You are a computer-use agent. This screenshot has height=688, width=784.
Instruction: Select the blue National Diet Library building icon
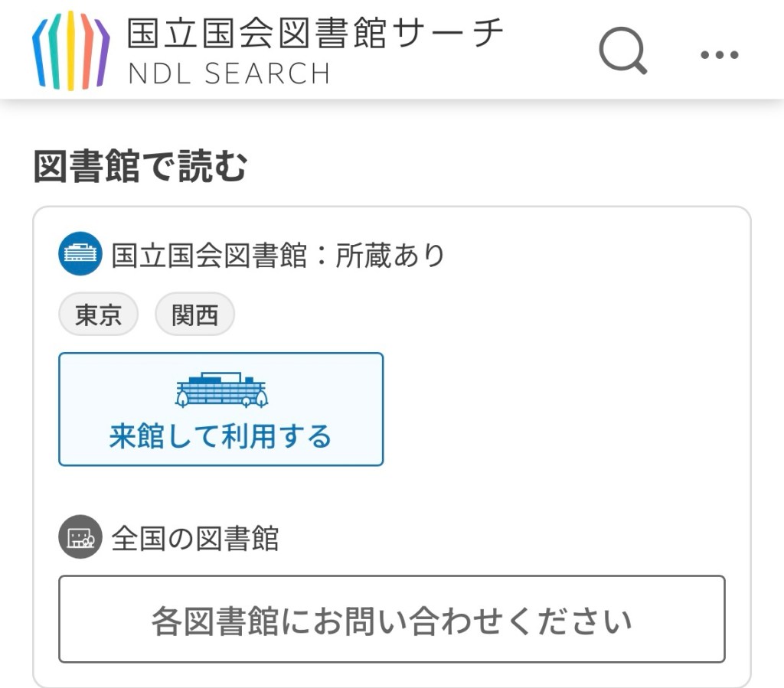(x=80, y=254)
